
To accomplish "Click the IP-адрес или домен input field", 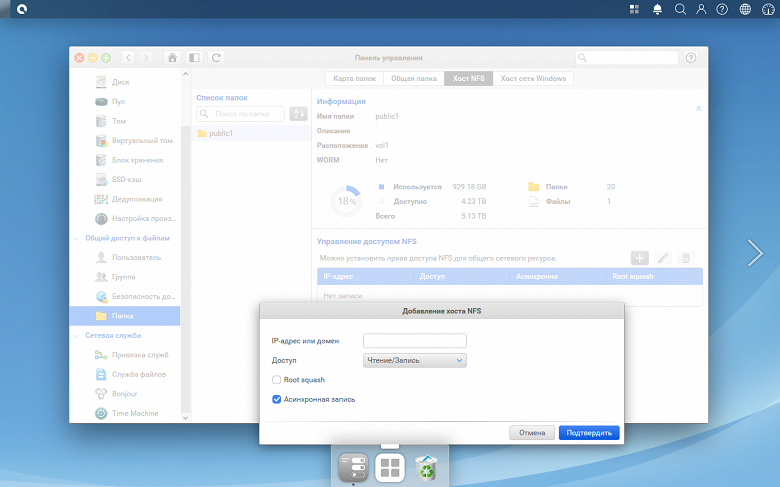I will click(415, 341).
